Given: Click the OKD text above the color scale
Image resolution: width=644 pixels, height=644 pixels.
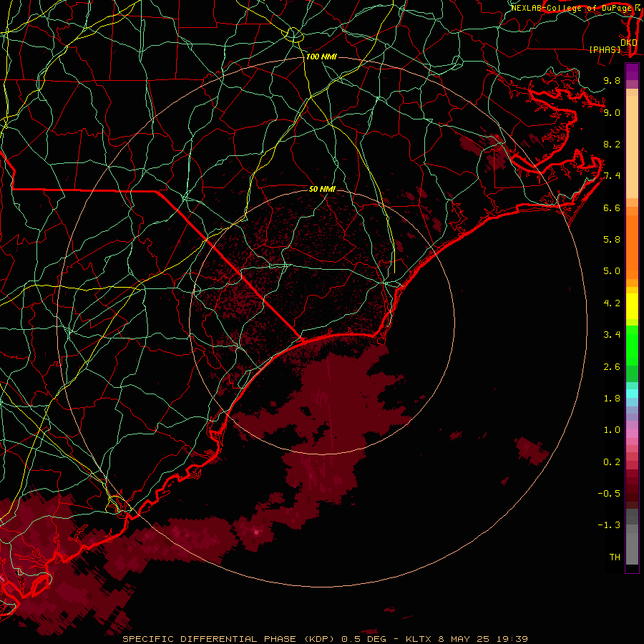Looking at the screenshot, I should 629,42.
